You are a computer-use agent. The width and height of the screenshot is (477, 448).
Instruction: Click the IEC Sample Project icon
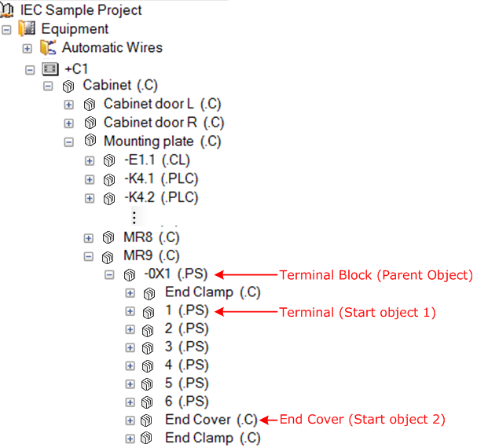click(x=7, y=9)
